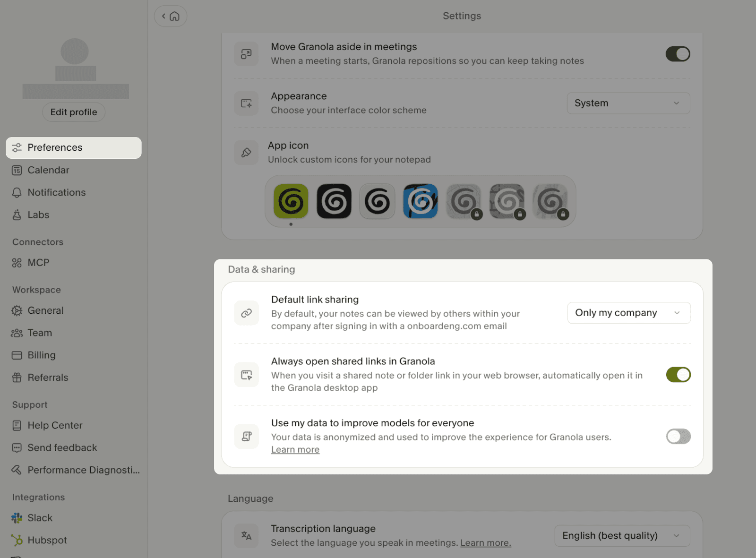Click the Settings page title
The width and height of the screenshot is (756, 558).
click(462, 16)
